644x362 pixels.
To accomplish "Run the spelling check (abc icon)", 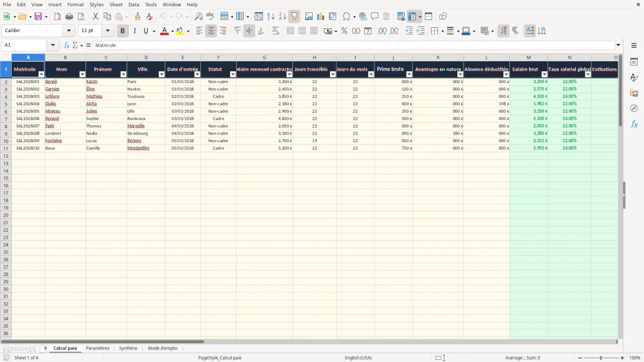I will pyautogui.click(x=210, y=17).
